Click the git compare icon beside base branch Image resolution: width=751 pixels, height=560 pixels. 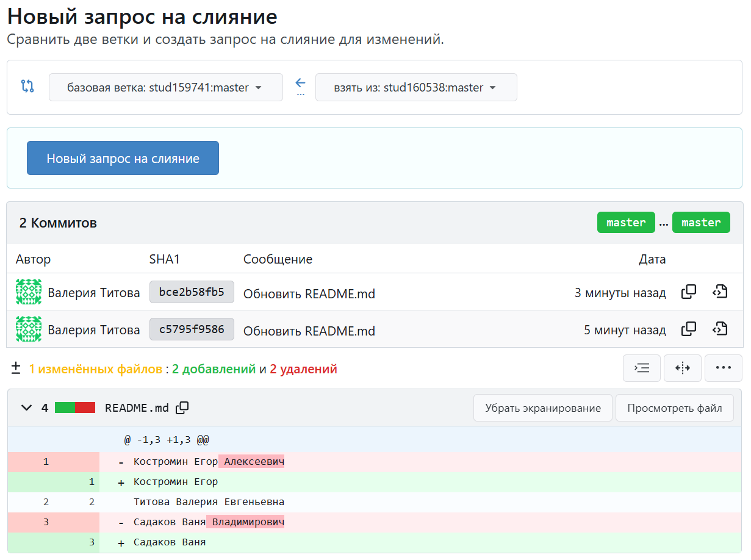pos(27,86)
